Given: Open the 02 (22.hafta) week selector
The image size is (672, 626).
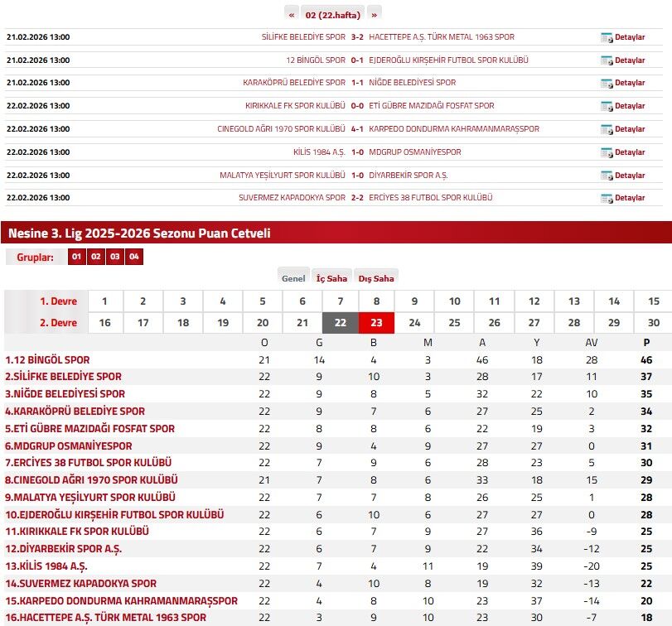Looking at the screenshot, I should point(332,15).
